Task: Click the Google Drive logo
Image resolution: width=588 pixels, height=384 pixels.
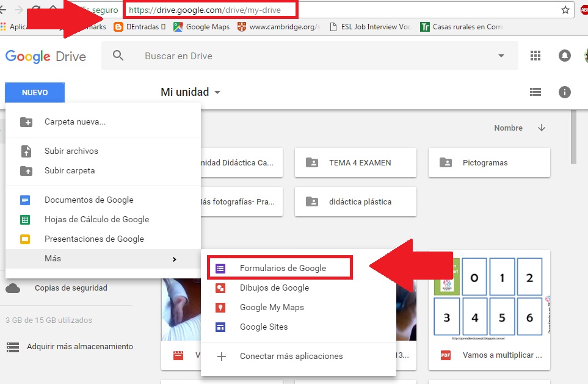Action: click(x=45, y=56)
